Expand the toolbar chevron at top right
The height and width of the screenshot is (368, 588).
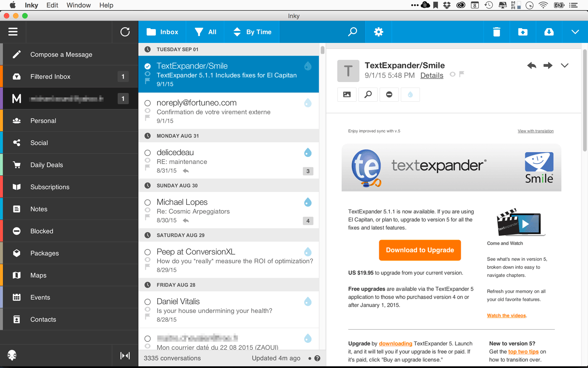(575, 32)
